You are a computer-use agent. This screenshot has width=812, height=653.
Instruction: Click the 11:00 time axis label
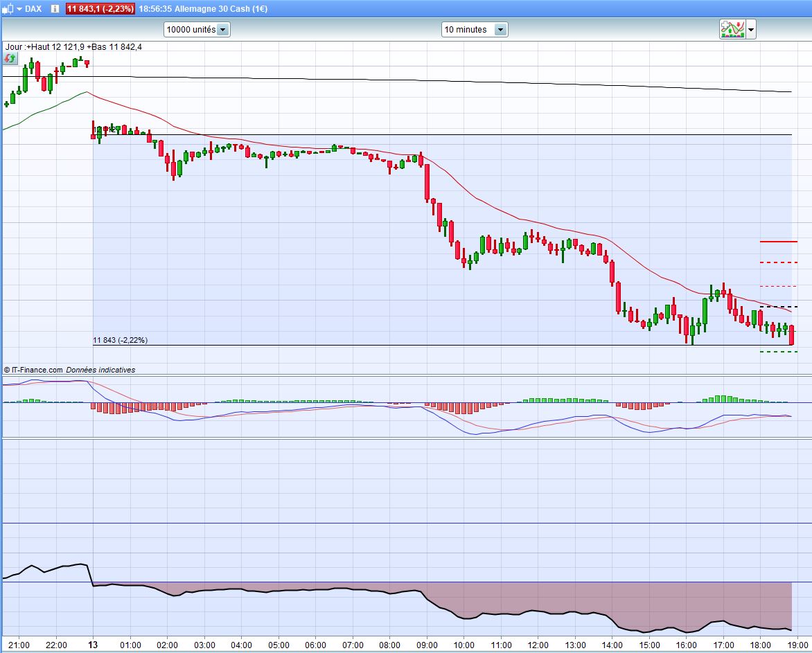(501, 645)
